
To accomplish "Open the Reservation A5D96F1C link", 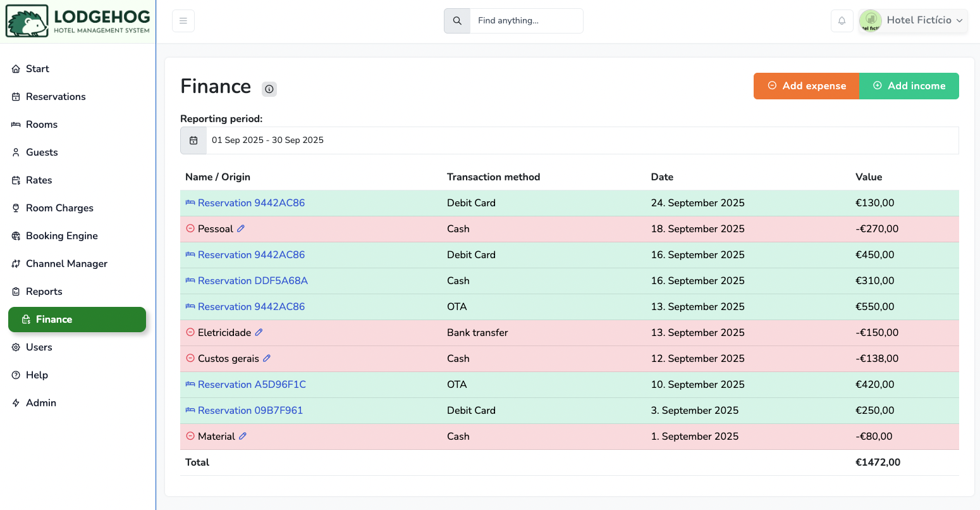I will coord(252,384).
